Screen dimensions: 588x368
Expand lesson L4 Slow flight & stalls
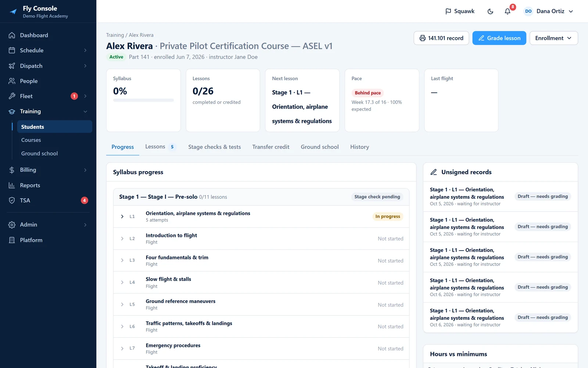click(x=122, y=282)
